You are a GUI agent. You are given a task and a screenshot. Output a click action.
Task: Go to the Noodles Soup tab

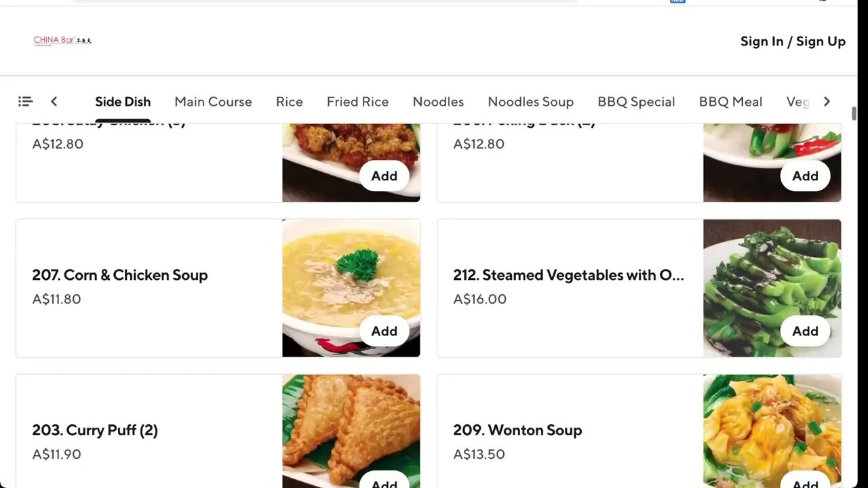coord(530,102)
